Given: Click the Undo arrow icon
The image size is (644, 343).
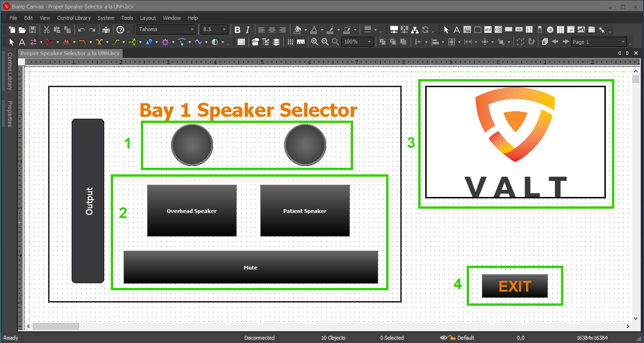Looking at the screenshot, I should point(82,30).
